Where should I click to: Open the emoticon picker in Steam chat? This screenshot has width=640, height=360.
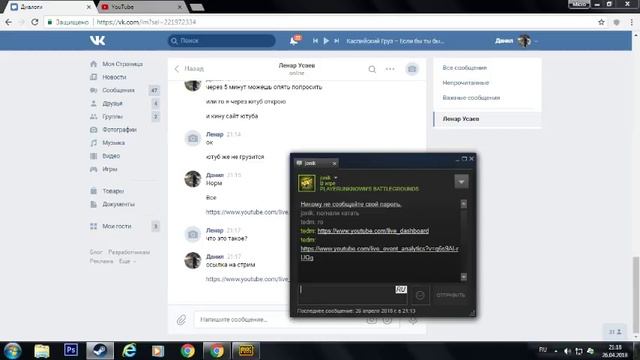420,295
